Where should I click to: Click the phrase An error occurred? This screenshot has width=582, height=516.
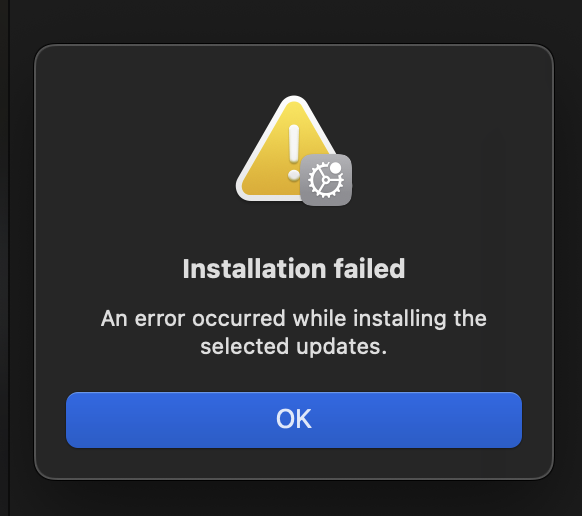point(193,319)
